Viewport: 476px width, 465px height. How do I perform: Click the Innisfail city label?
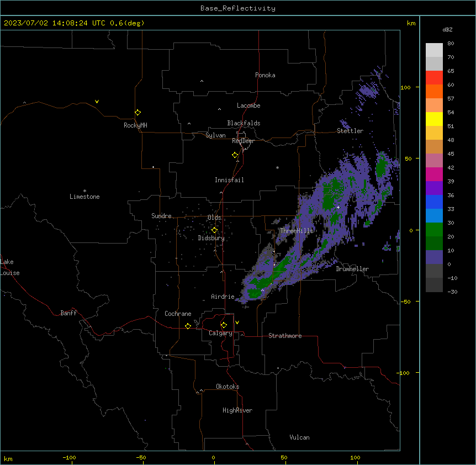pyautogui.click(x=229, y=180)
